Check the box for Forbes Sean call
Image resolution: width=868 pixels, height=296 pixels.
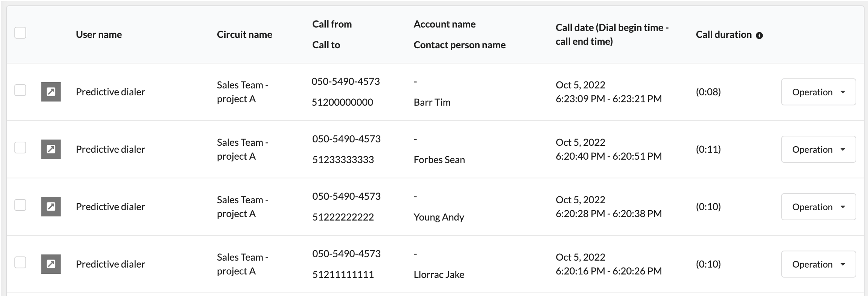tap(20, 147)
